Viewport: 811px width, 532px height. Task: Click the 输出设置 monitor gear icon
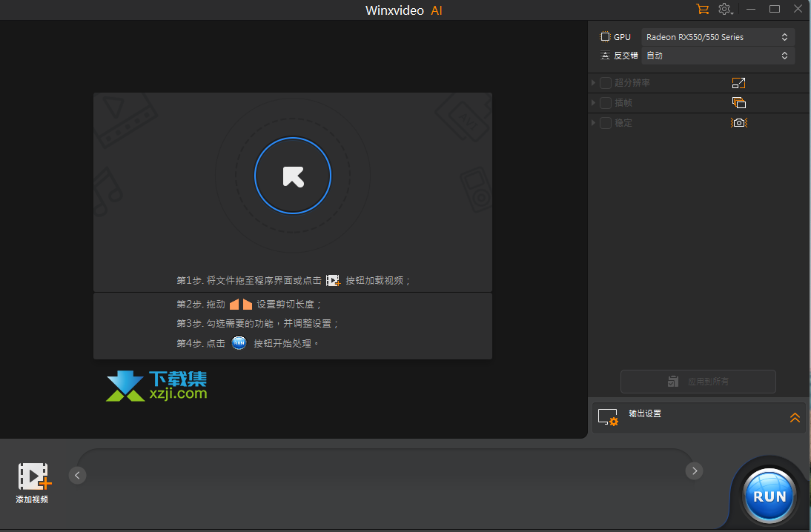pyautogui.click(x=608, y=417)
